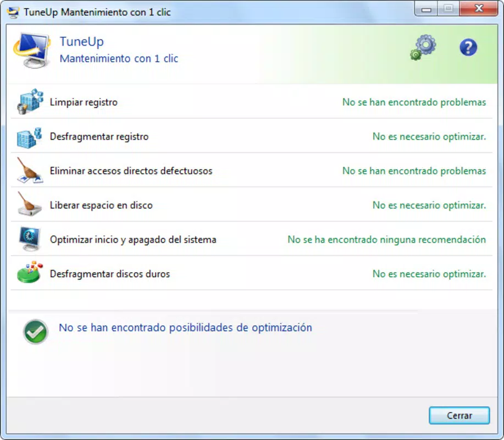This screenshot has height=440, width=504.
Task: Click the monitor icon for Optimizar inicio y apagado
Action: 30,239
